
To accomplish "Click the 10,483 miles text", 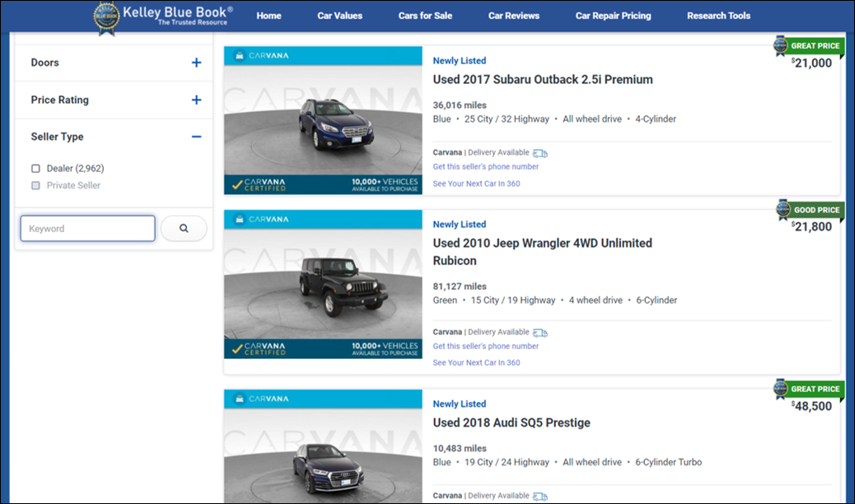I will pyautogui.click(x=460, y=448).
